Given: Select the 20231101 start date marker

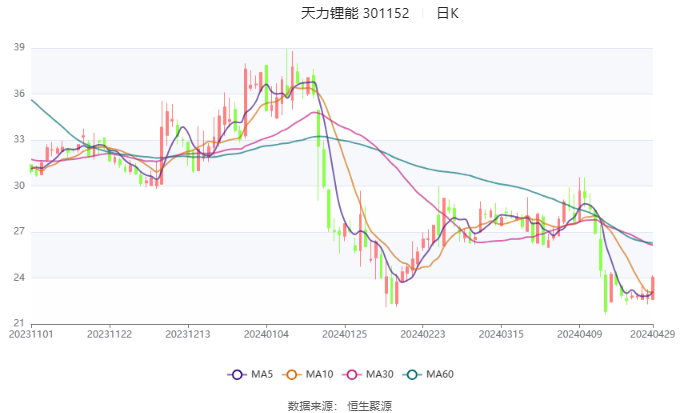Looking at the screenshot, I should point(31,334).
